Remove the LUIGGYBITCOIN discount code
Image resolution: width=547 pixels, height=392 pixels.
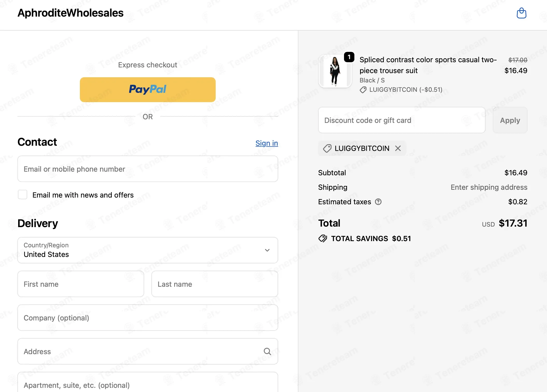tap(398, 148)
